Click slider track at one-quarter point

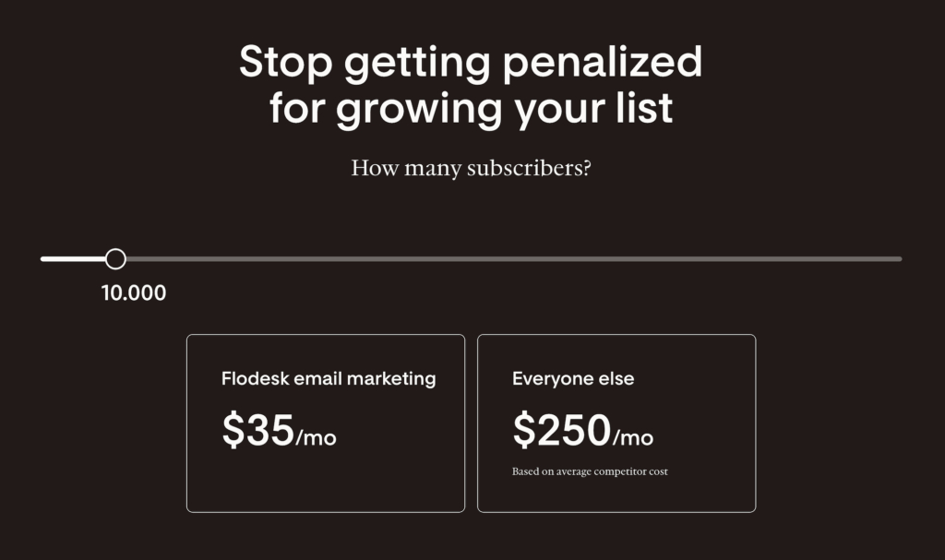257,259
